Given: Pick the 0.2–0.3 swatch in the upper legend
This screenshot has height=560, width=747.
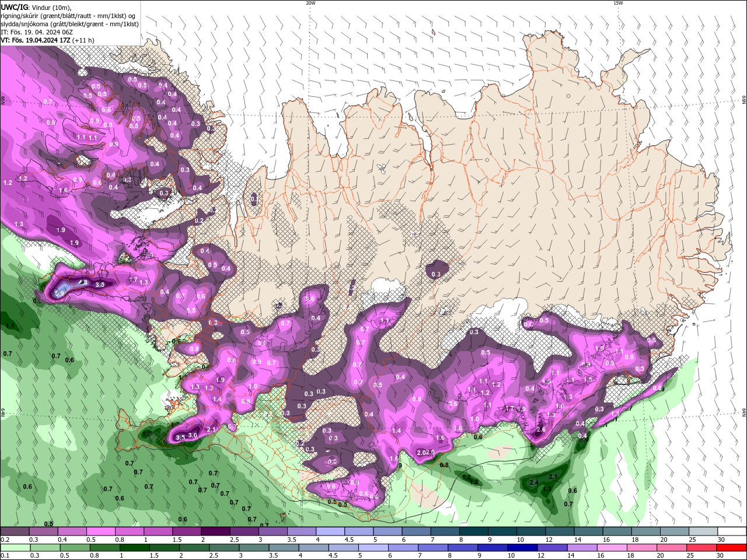Looking at the screenshot, I should click(x=15, y=531).
